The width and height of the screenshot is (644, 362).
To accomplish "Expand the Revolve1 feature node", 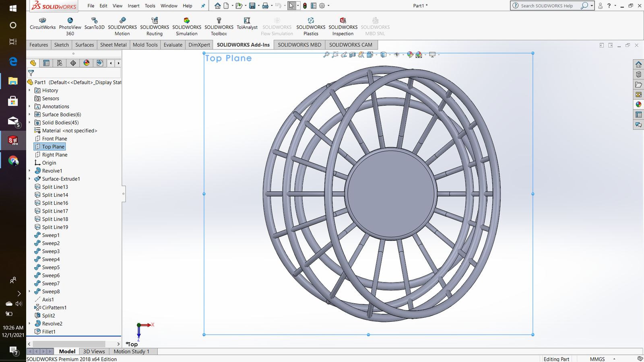I will pyautogui.click(x=29, y=171).
